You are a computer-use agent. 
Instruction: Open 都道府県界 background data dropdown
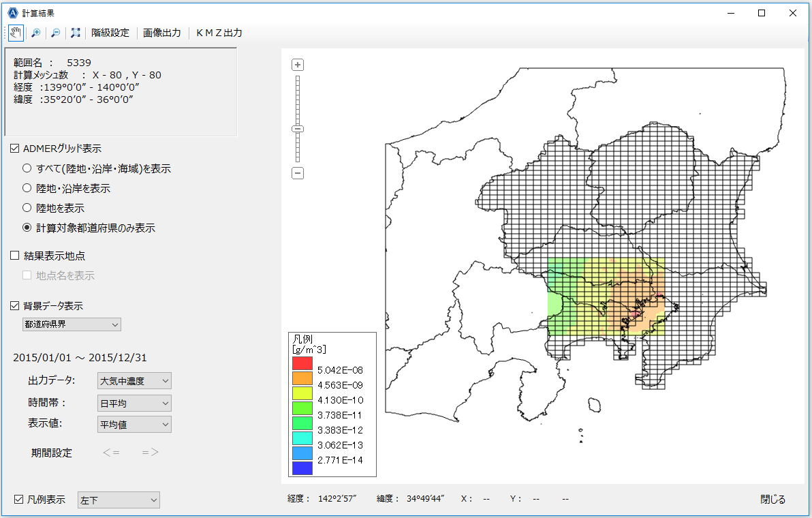[72, 324]
